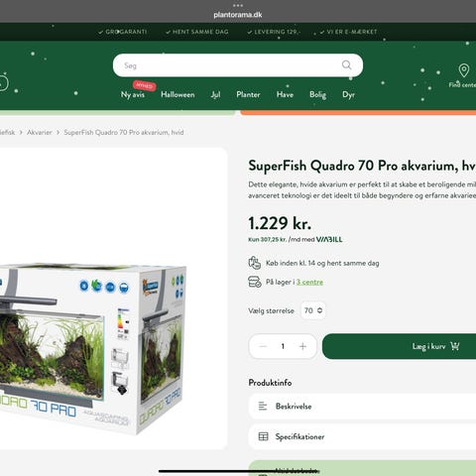Open the Planter menu item
Viewport: 476px width, 476px height.
pos(248,94)
